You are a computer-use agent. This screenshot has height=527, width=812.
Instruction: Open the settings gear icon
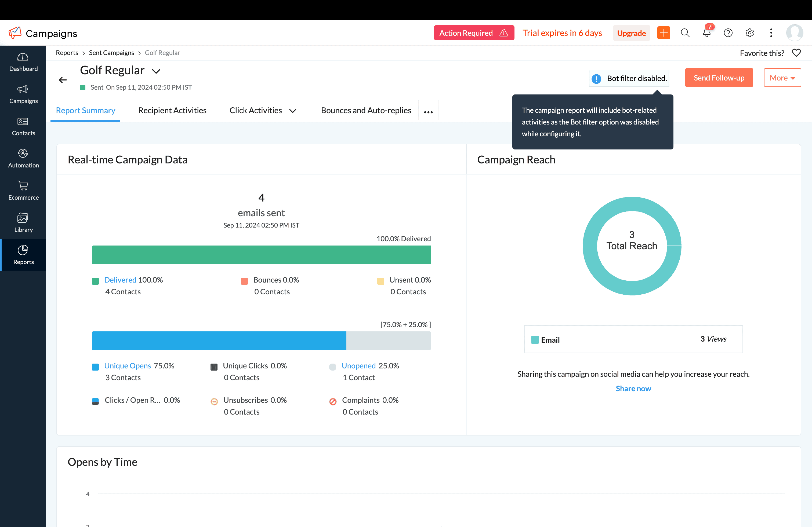coord(749,33)
